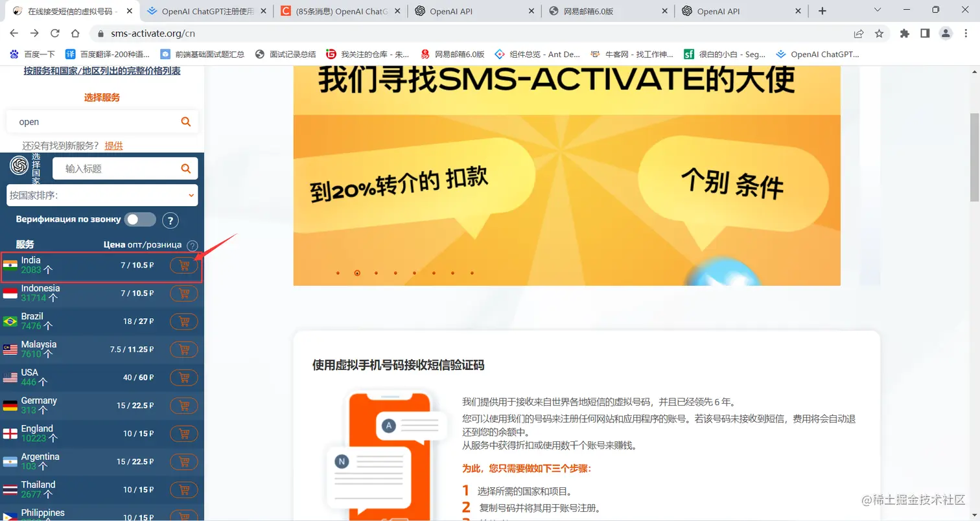This screenshot has height=521, width=980.
Task: Toggle verification by call switch
Action: (141, 220)
